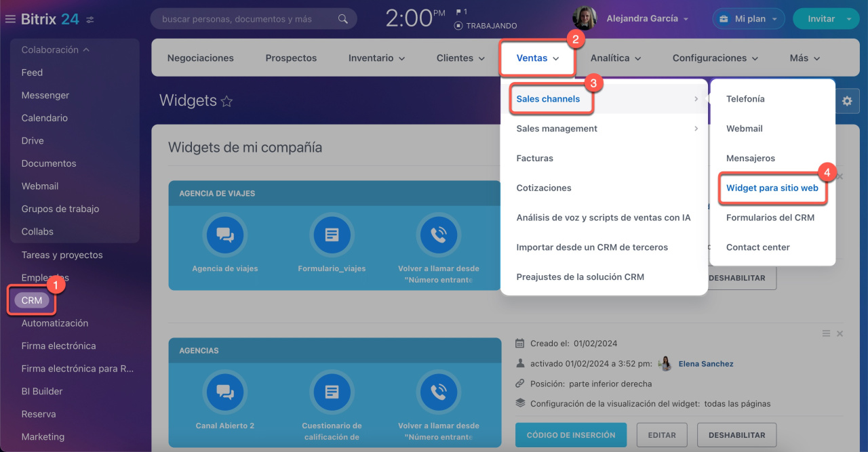Viewport: 868px width, 452px height.
Task: Click CÓDIGO DE INSERCIÓN for Agencias widget
Action: point(571,435)
